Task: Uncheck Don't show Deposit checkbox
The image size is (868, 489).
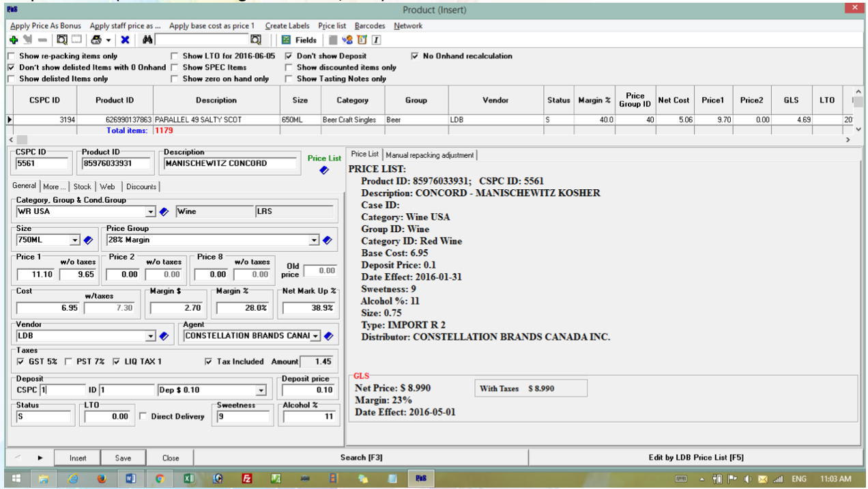Action: pyautogui.click(x=289, y=56)
